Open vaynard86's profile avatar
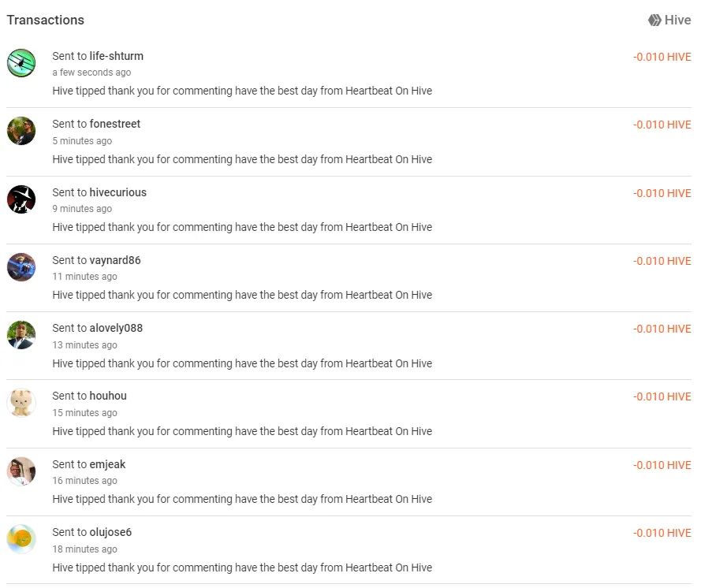 tap(21, 267)
